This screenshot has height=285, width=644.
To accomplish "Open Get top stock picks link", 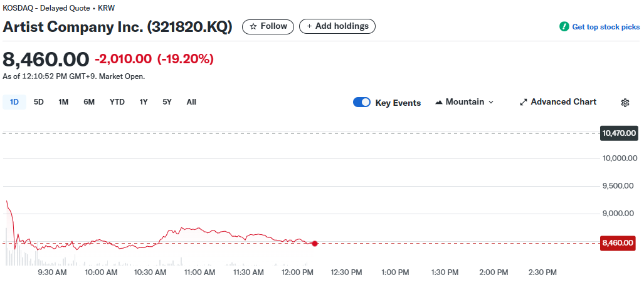I will [x=606, y=27].
